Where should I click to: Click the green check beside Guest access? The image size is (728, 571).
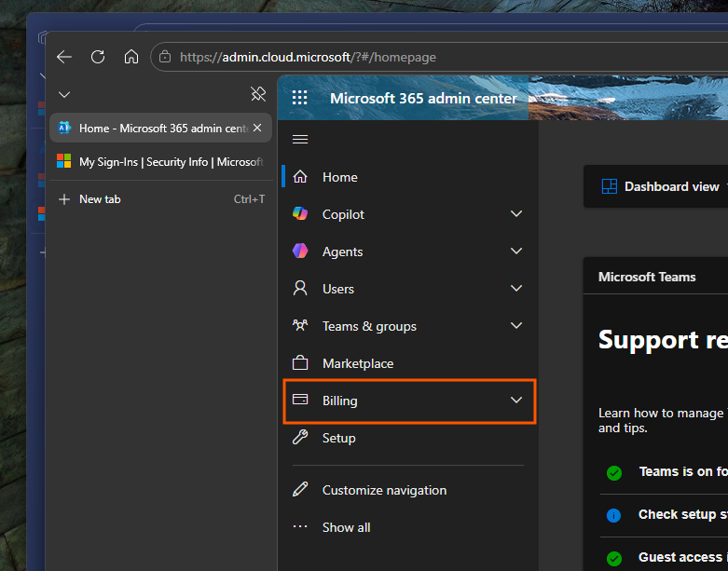click(614, 558)
